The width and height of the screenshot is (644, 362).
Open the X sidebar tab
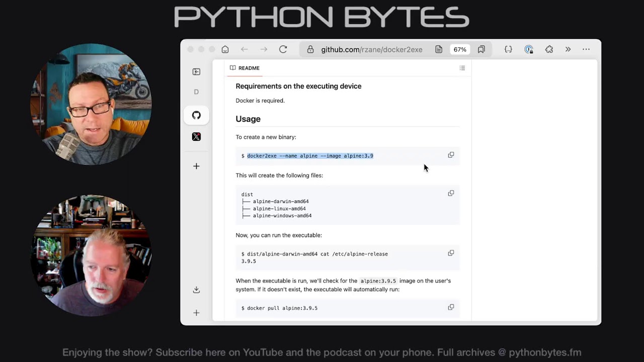pyautogui.click(x=196, y=137)
